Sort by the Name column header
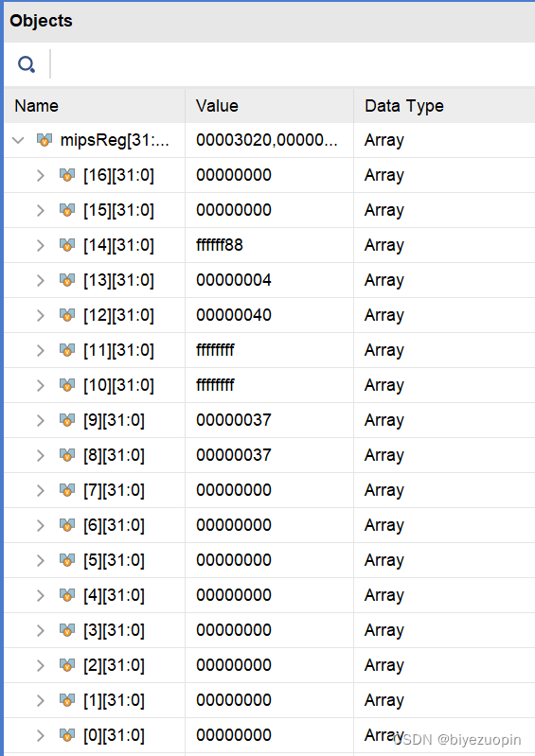Image resolution: width=535 pixels, height=756 pixels. [95, 106]
